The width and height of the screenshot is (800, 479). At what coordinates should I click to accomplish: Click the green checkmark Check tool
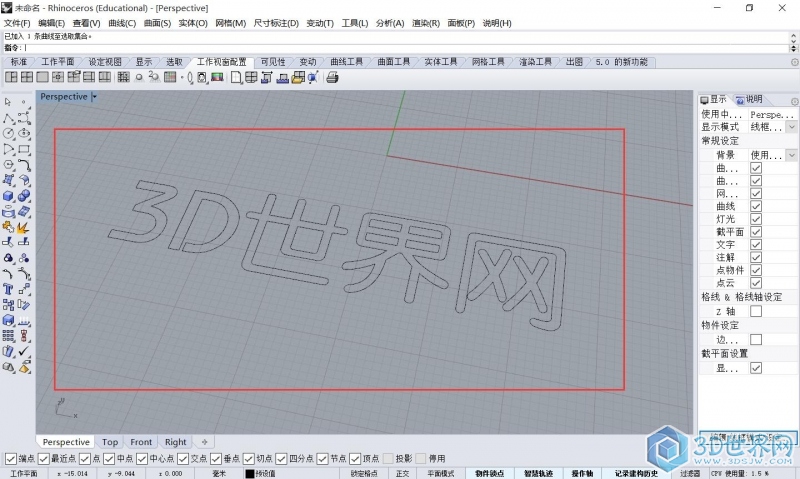click(x=24, y=351)
